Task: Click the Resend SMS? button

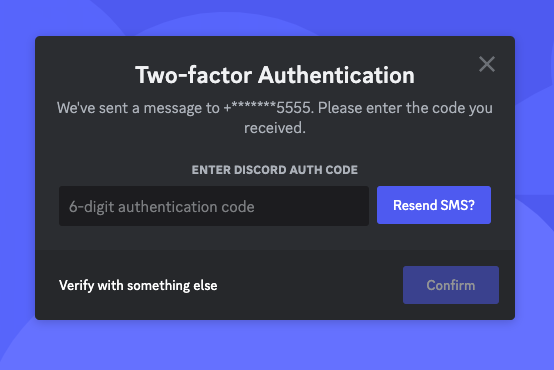Action: point(434,205)
